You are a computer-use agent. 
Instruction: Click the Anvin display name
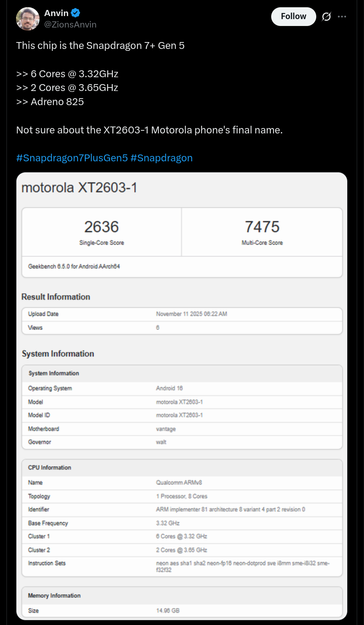(x=56, y=13)
